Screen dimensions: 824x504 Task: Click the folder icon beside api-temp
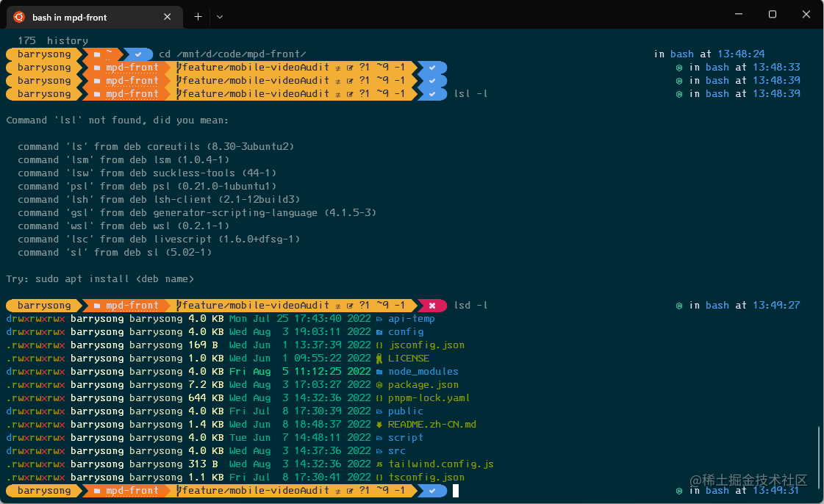pos(379,319)
